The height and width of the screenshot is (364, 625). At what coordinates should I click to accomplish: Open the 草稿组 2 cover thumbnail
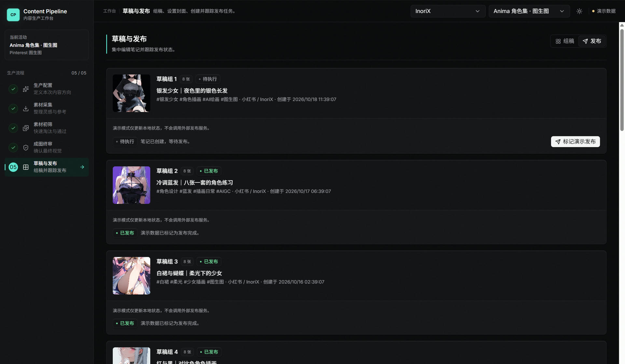click(132, 185)
